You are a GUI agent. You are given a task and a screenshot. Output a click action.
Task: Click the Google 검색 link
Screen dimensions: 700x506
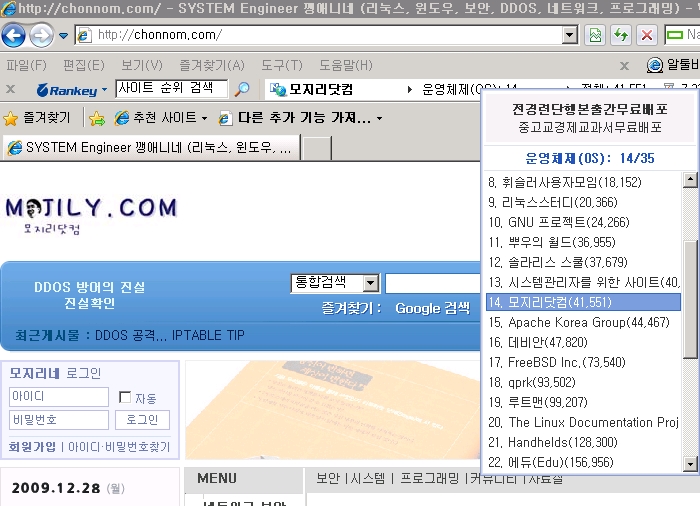(433, 308)
